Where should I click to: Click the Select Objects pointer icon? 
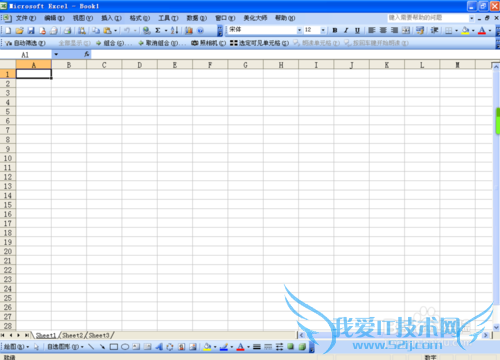pyautogui.click(x=36, y=347)
